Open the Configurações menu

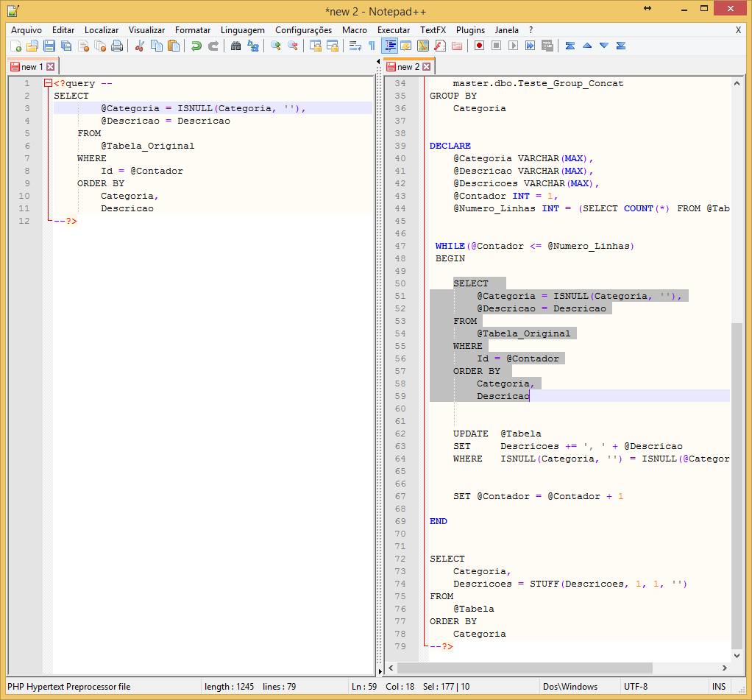click(304, 29)
